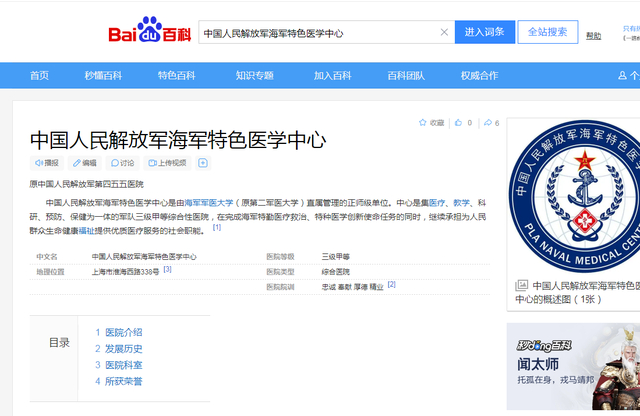Click the 目录 heading
Screen dimensions: 640x416
pos(60,343)
